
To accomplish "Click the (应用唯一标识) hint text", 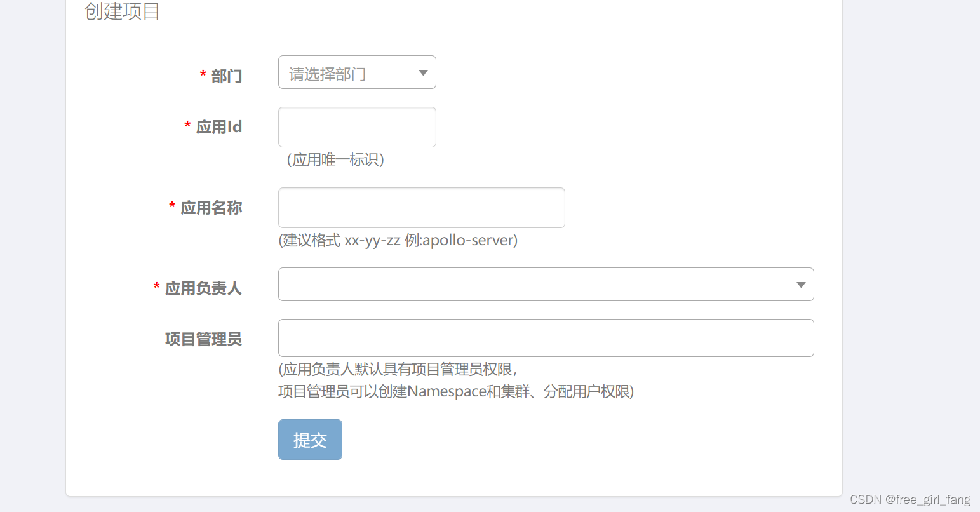I will click(x=335, y=159).
